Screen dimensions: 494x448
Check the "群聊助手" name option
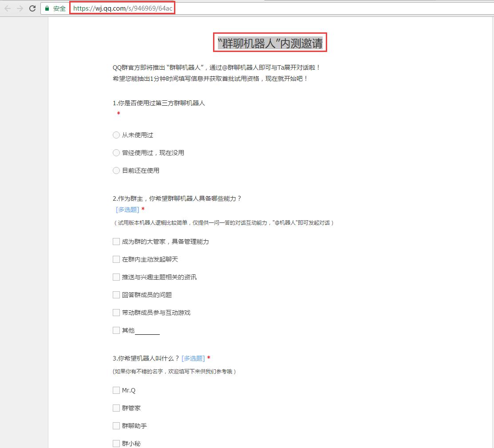click(116, 426)
